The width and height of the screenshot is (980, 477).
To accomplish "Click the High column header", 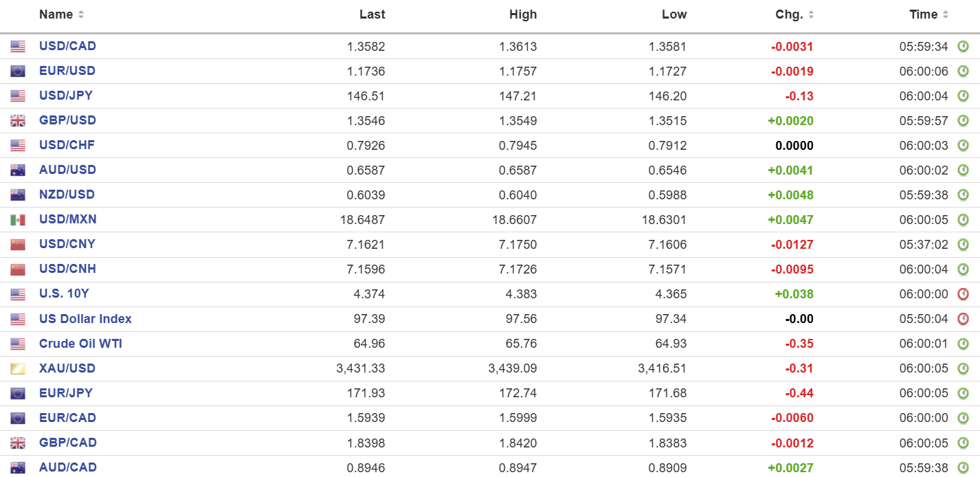I will coord(523,14).
